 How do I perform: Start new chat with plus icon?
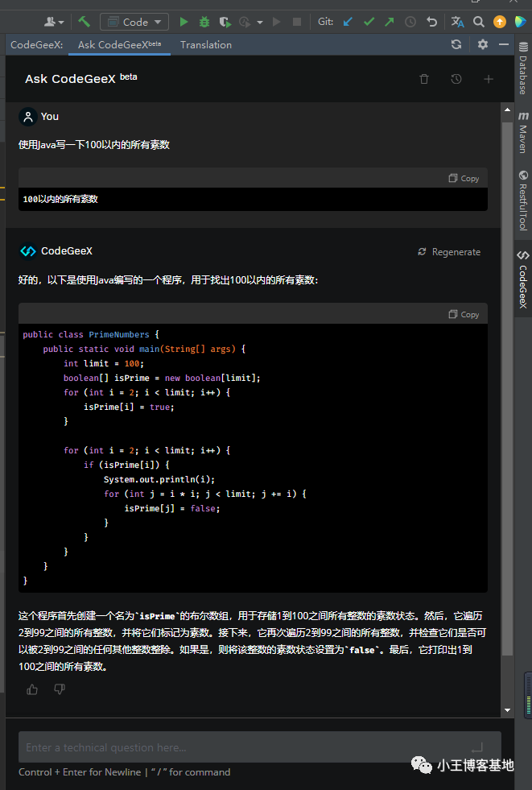click(x=489, y=79)
